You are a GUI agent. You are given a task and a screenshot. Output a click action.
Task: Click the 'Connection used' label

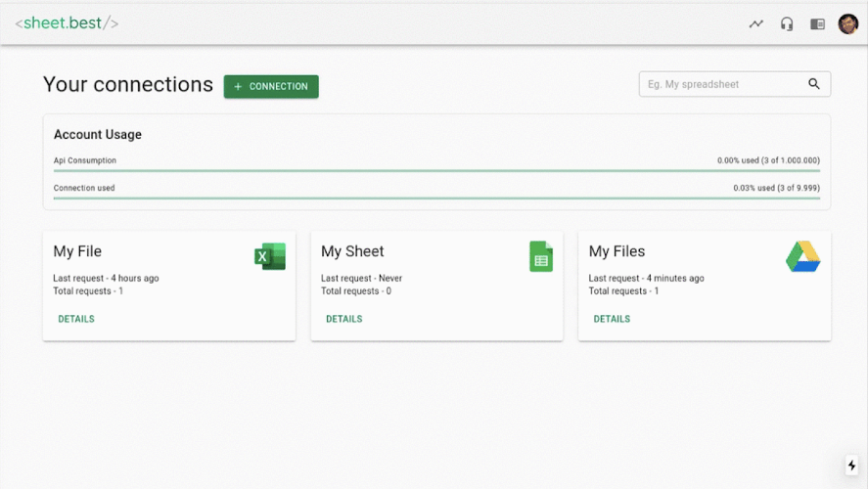click(x=84, y=188)
